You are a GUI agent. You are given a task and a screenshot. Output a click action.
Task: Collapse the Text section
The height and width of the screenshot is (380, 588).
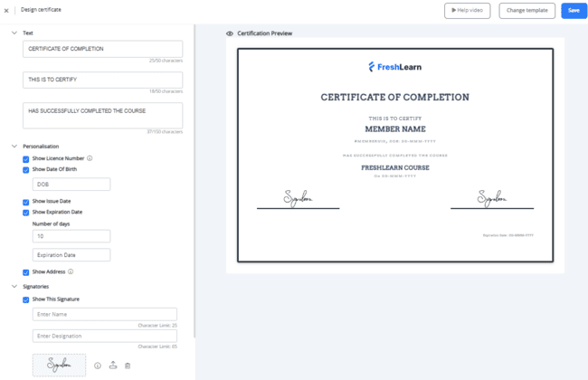14,33
